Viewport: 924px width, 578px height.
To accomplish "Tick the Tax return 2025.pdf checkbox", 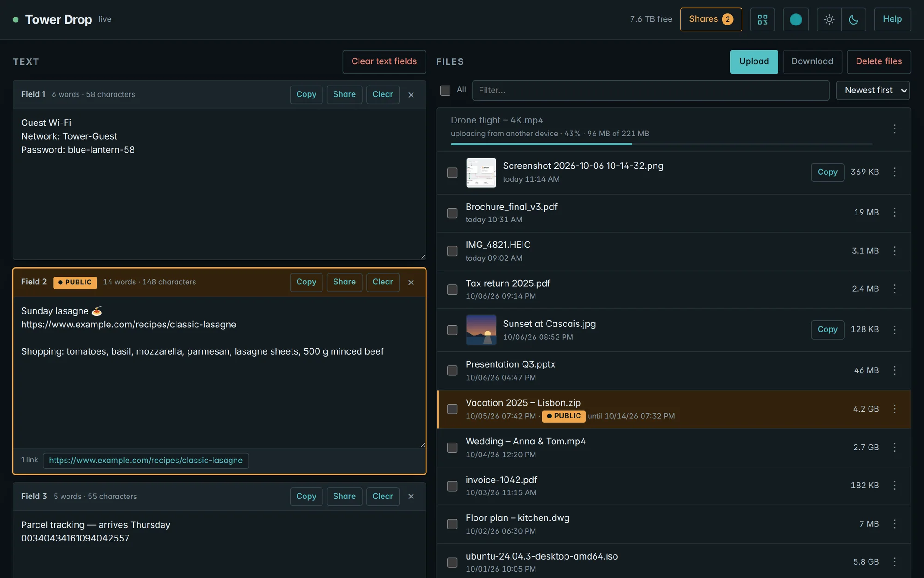I will pyautogui.click(x=452, y=289).
